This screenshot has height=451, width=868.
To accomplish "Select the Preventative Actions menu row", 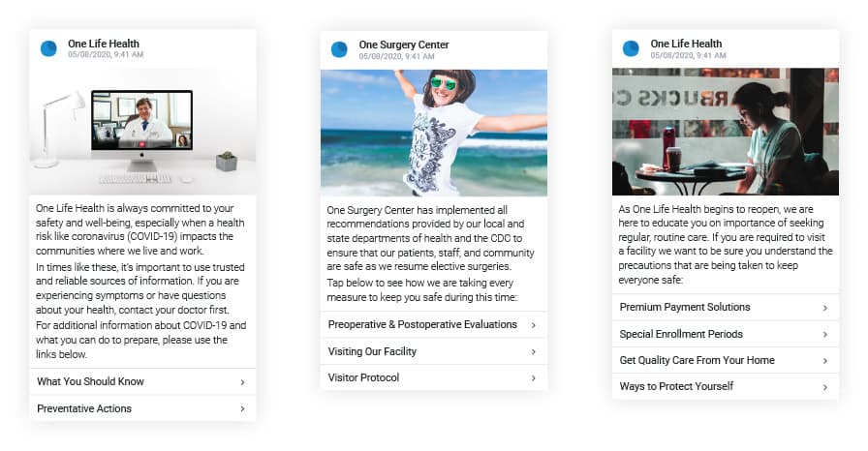I will coord(142,408).
